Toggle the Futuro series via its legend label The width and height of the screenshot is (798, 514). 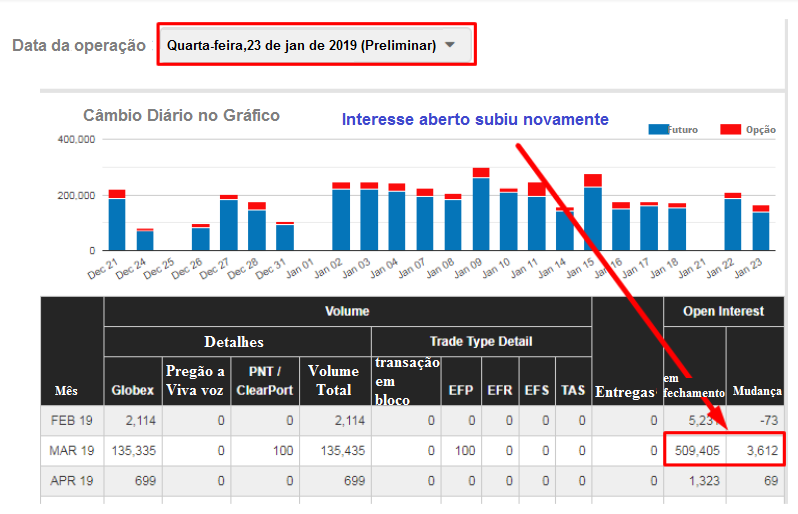[685, 130]
